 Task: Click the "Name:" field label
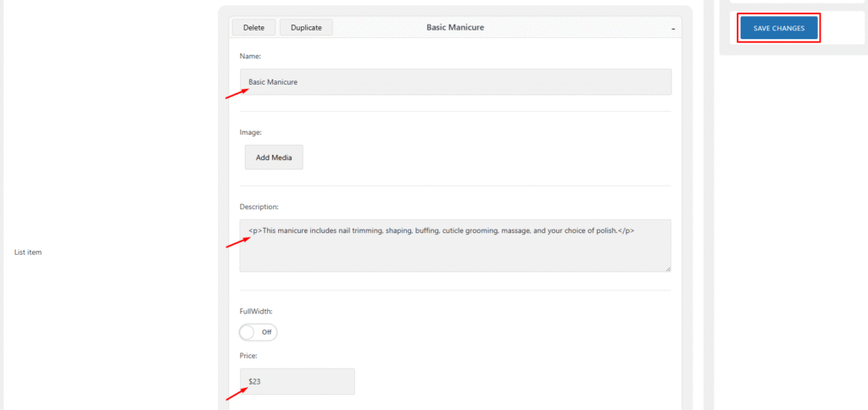[250, 56]
